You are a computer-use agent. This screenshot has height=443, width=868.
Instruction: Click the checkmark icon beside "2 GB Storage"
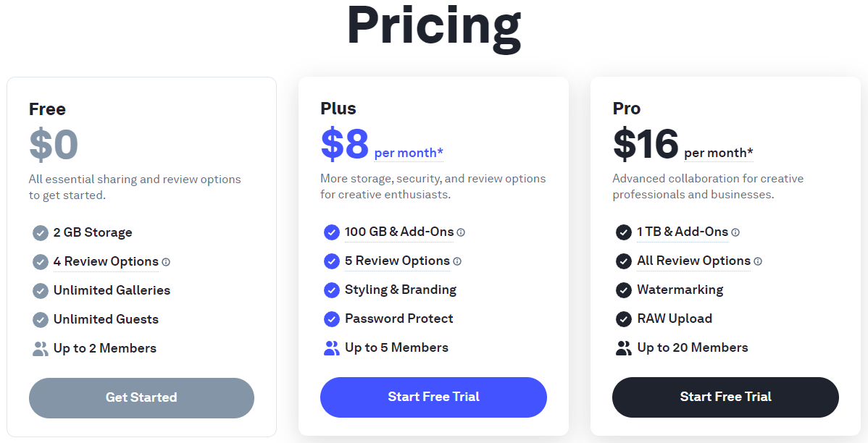(41, 232)
